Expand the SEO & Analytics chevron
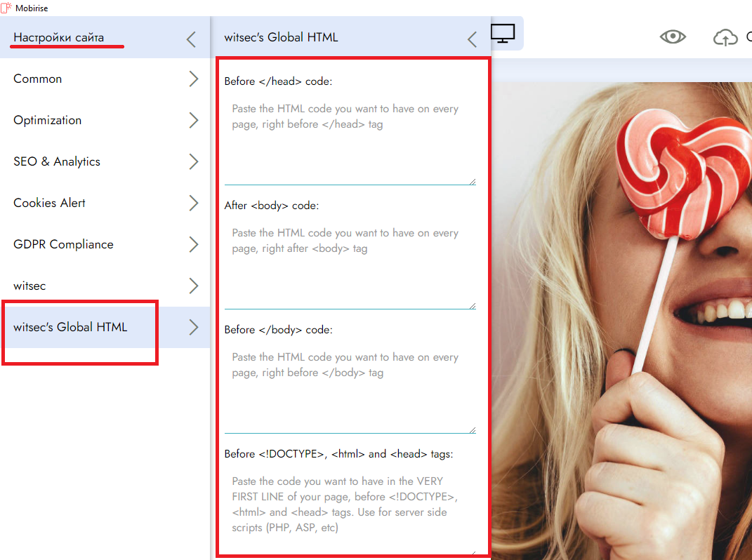Image resolution: width=752 pixels, height=560 pixels. click(193, 161)
